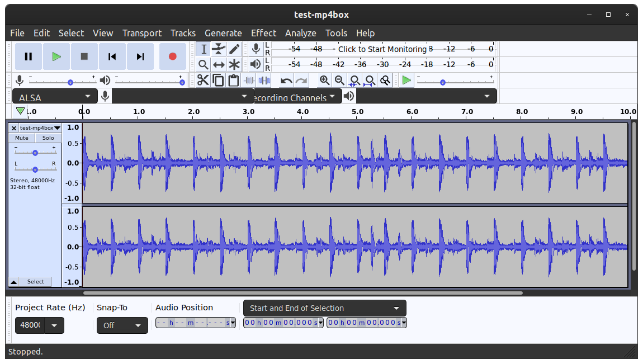Skip to End of the track
The image size is (643, 364).
[x=140, y=56]
